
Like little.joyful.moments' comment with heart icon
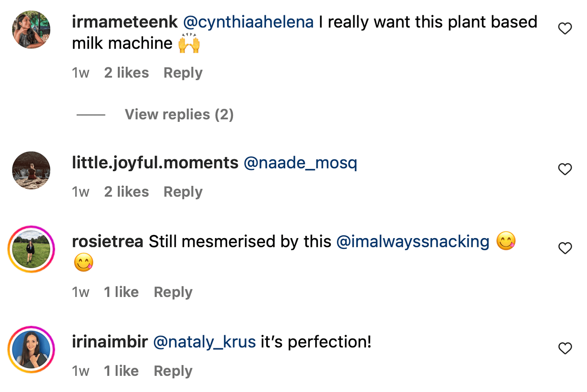coord(565,169)
